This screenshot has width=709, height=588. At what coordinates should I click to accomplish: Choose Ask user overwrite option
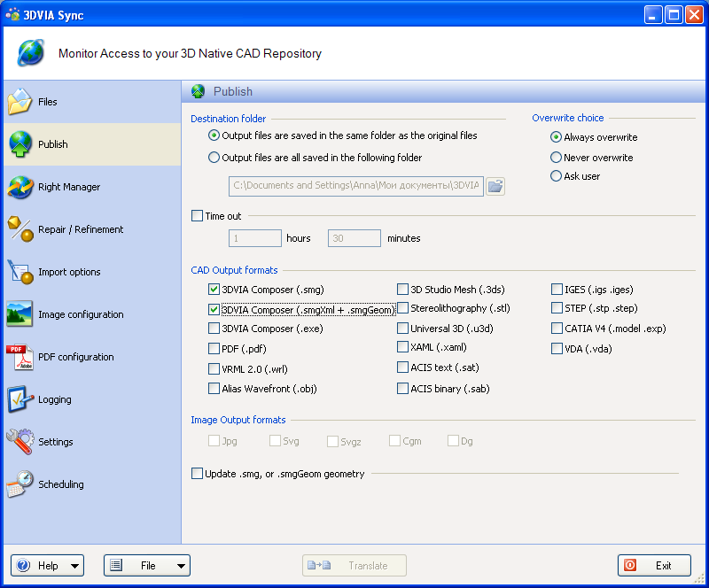[x=556, y=176]
